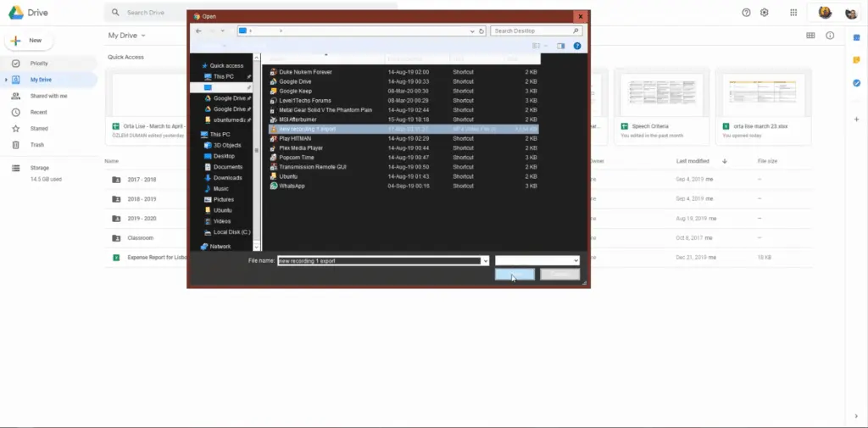Viewport: 868px width, 428px height.
Task: Confirm with the highlighted Open button
Action: [x=515, y=274]
